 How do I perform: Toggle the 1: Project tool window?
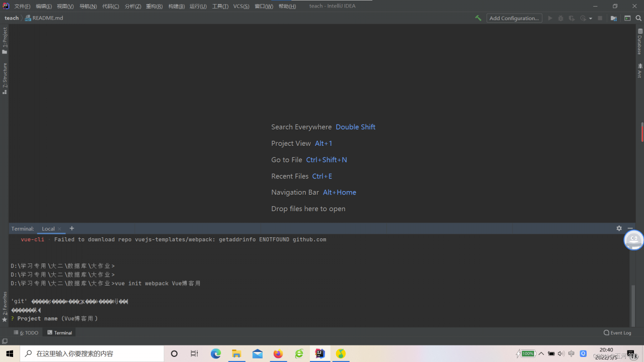(5, 41)
